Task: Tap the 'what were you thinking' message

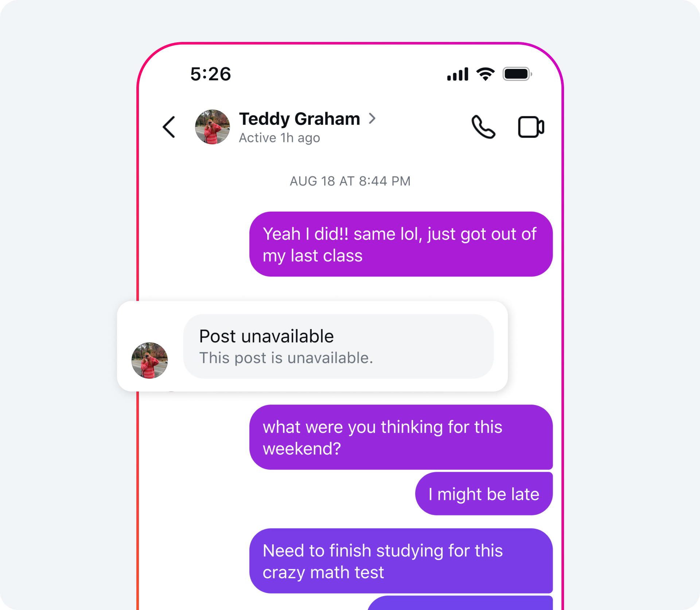Action: click(401, 437)
